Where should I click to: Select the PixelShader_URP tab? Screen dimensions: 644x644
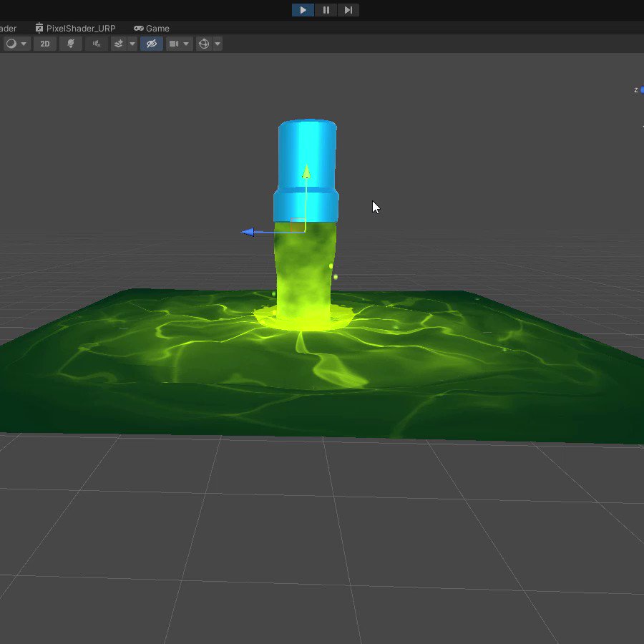pos(79,29)
